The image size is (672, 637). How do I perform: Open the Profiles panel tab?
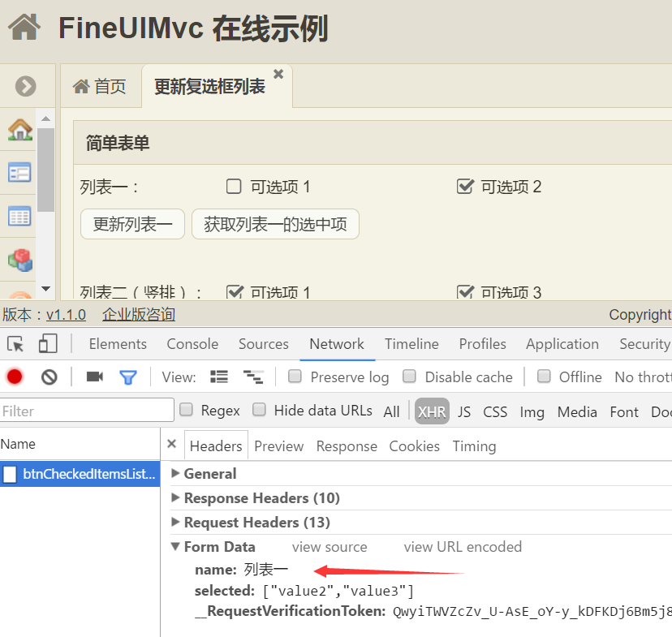483,344
